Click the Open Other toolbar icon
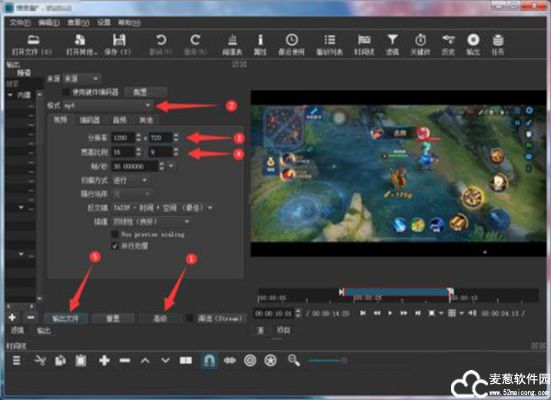551x400 pixels. point(81,44)
